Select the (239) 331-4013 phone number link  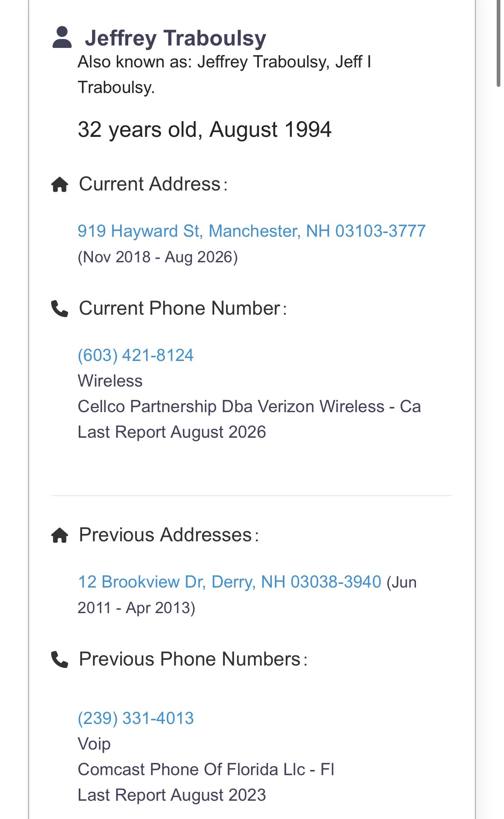(136, 718)
